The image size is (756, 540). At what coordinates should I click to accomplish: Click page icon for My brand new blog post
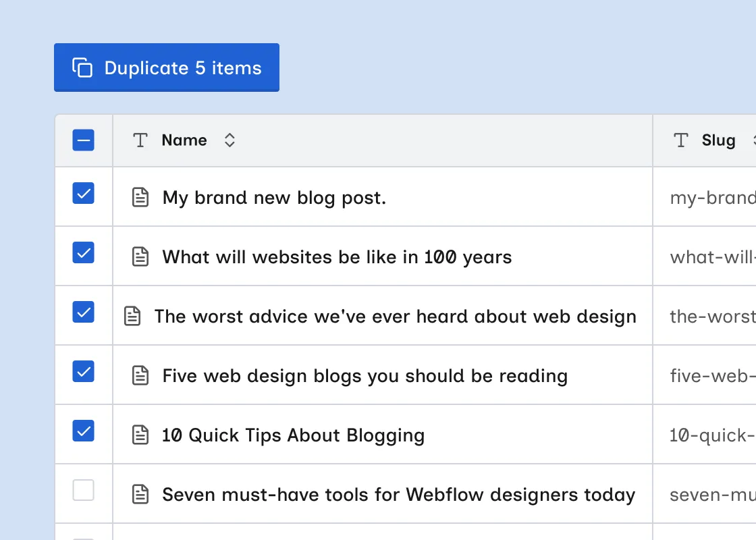pos(140,197)
